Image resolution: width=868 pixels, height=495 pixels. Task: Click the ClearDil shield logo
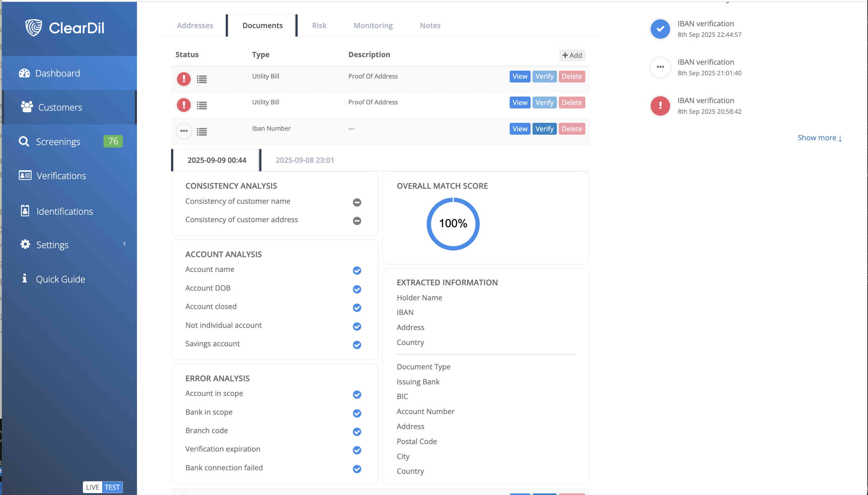tap(33, 27)
